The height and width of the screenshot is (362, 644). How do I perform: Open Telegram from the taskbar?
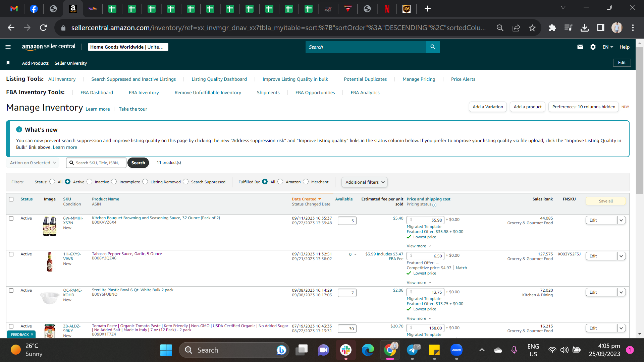coord(412,350)
